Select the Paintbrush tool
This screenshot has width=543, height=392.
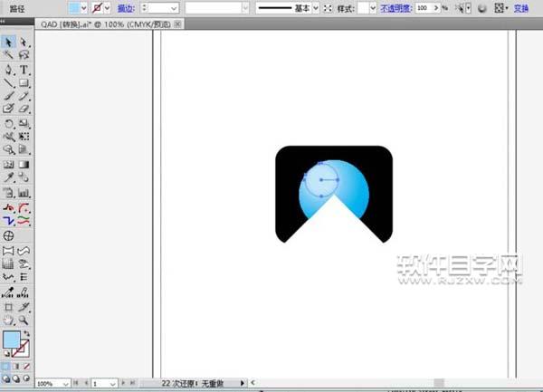pyautogui.click(x=8, y=96)
